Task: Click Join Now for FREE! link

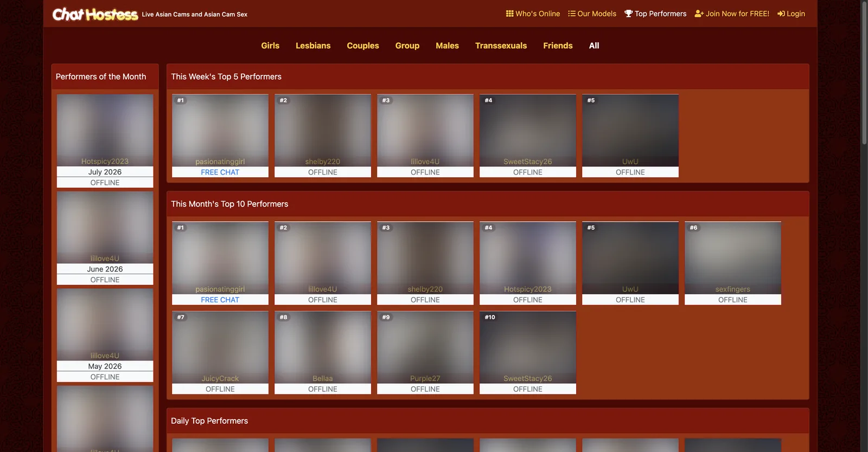Action: coord(732,14)
